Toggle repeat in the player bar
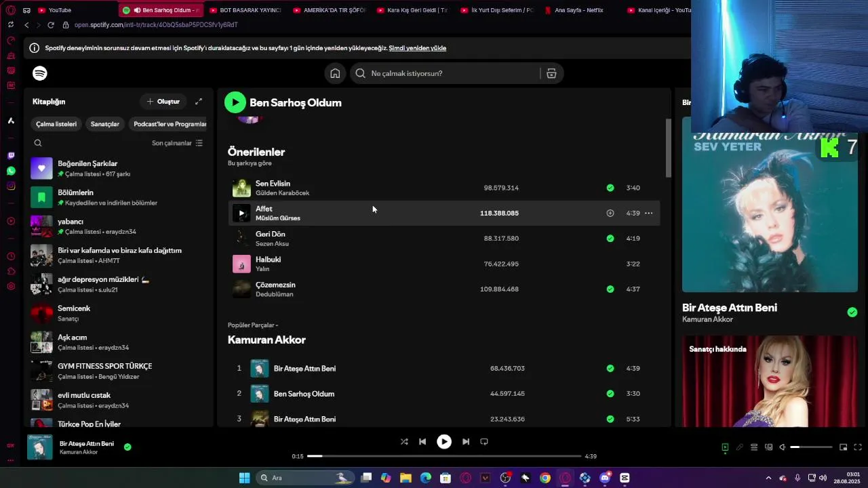The image size is (868, 488). click(484, 441)
